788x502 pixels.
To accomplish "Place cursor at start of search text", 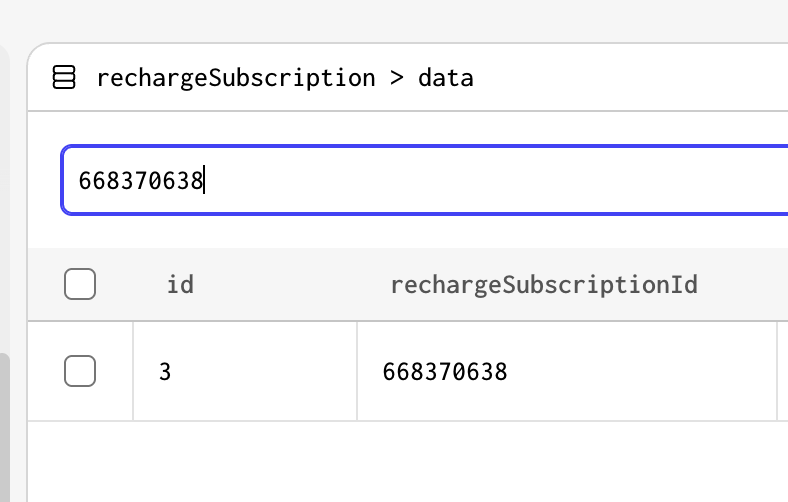I will [79, 180].
